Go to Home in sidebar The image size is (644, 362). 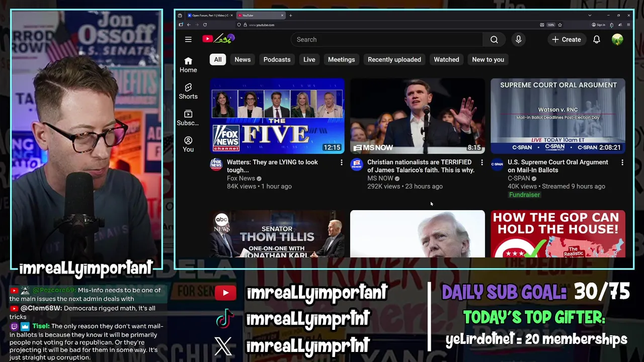(x=188, y=65)
